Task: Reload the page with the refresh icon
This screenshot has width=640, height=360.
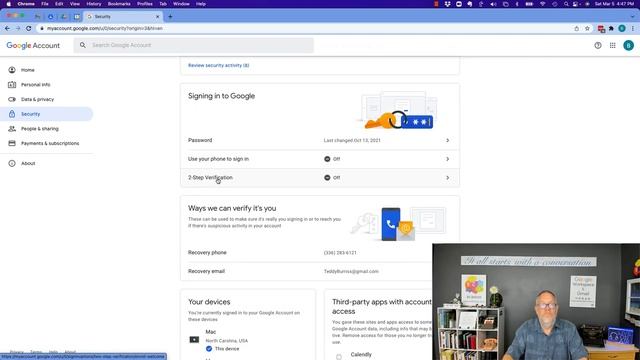Action: (x=29, y=28)
